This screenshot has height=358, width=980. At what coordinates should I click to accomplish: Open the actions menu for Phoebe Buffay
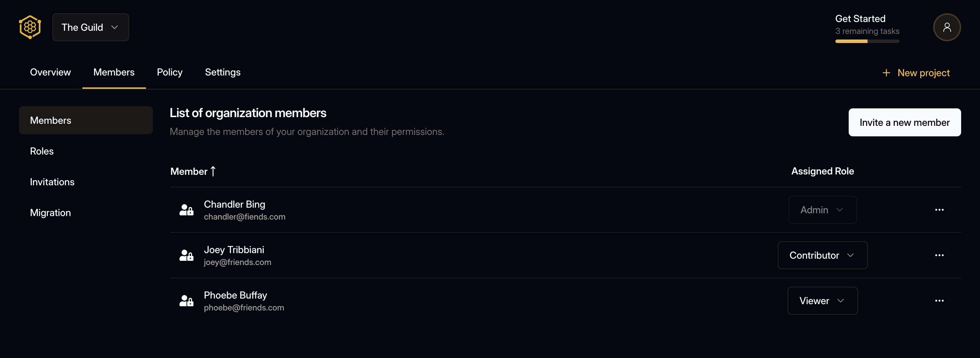[939, 301]
